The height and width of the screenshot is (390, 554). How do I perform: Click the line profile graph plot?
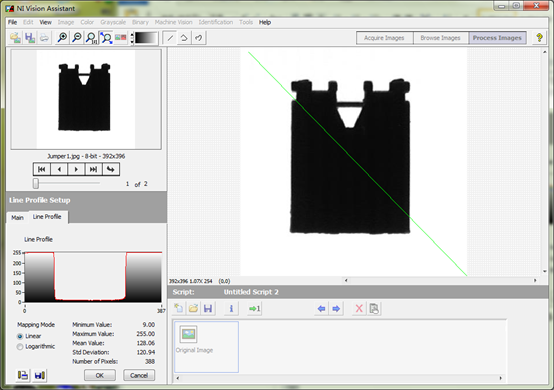click(93, 277)
